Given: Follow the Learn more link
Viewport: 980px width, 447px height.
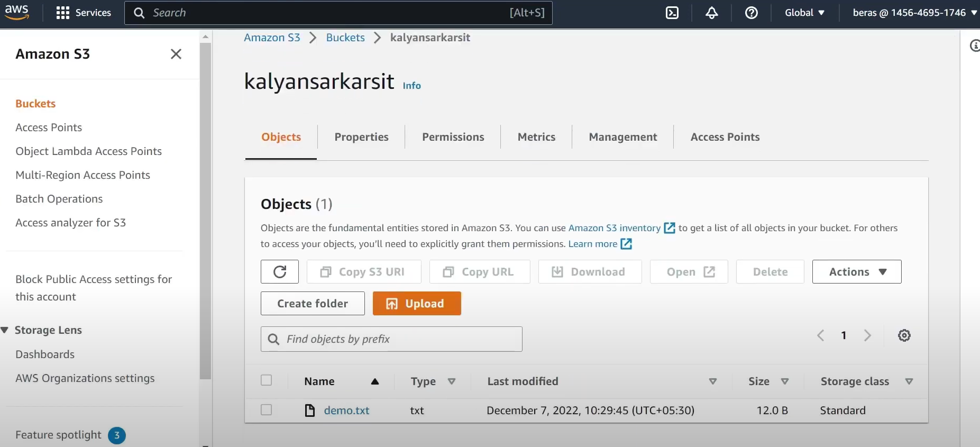Looking at the screenshot, I should point(592,244).
